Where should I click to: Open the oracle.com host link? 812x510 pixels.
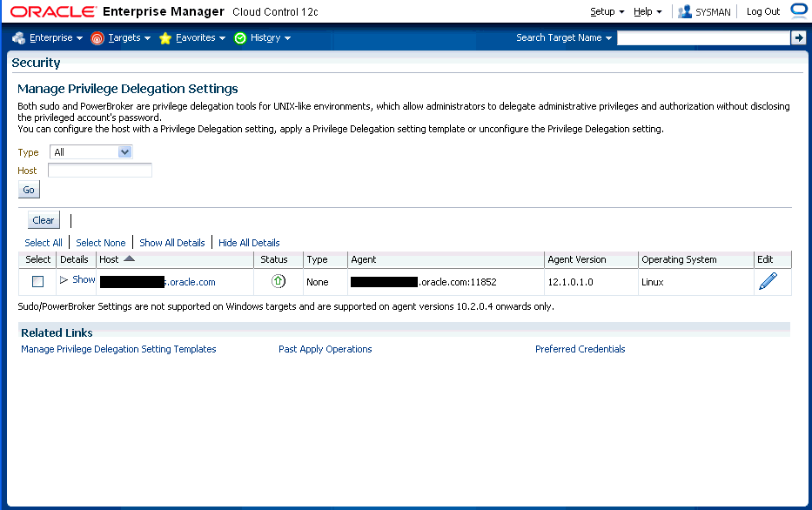[158, 282]
